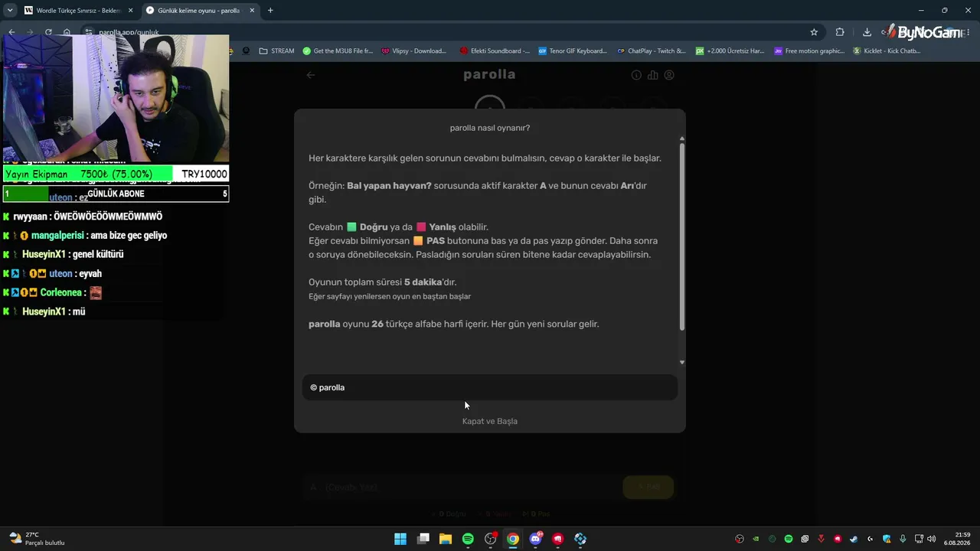
Task: Open the Vlipsy - Download bookmark
Action: pyautogui.click(x=413, y=51)
